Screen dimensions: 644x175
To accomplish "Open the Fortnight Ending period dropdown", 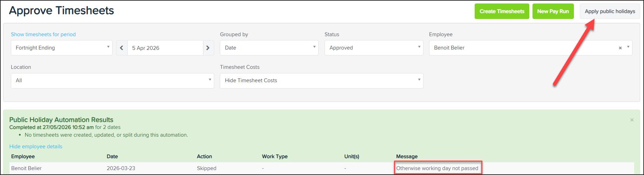I will [62, 48].
